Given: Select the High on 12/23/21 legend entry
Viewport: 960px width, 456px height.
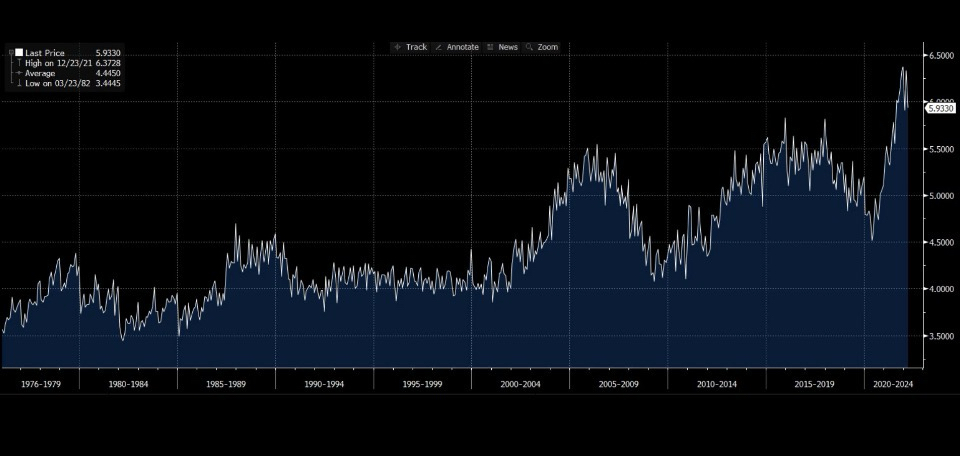Looking at the screenshot, I should 58,62.
